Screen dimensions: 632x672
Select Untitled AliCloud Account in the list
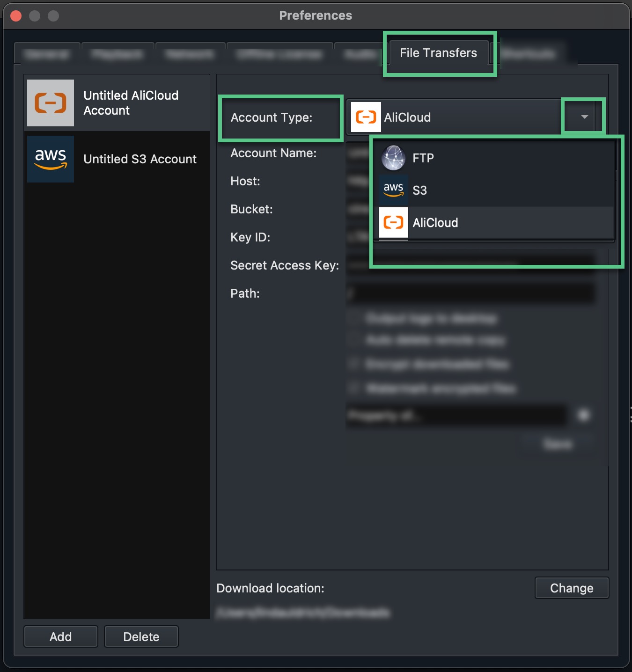(117, 103)
